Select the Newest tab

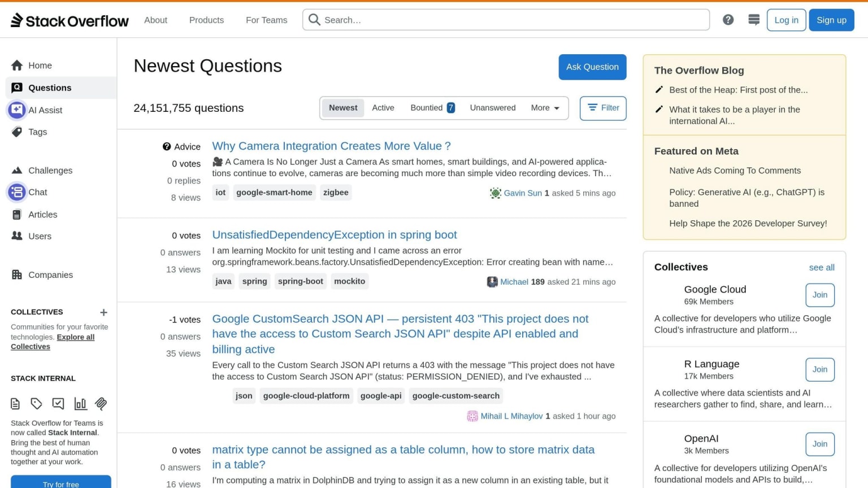point(343,108)
